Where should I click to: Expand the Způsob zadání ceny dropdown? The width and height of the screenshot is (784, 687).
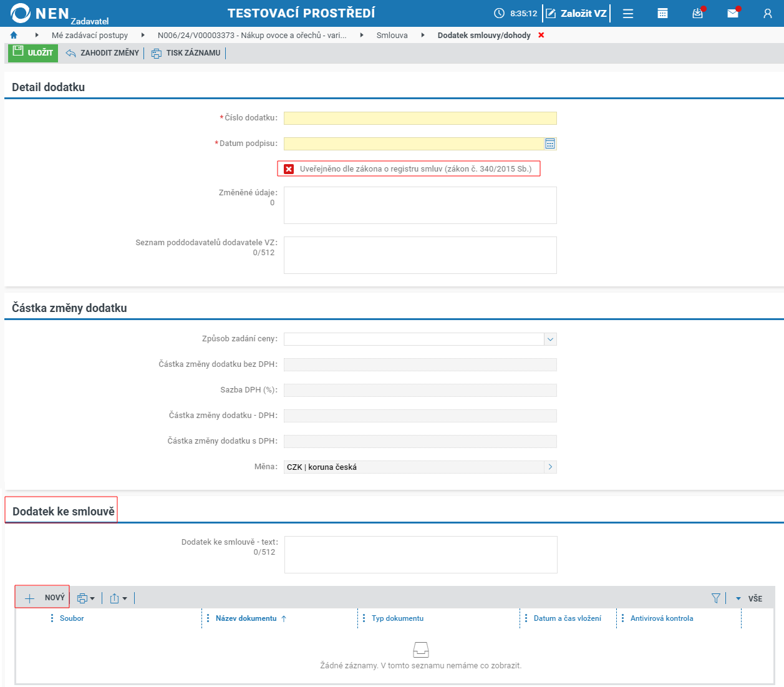coord(550,339)
